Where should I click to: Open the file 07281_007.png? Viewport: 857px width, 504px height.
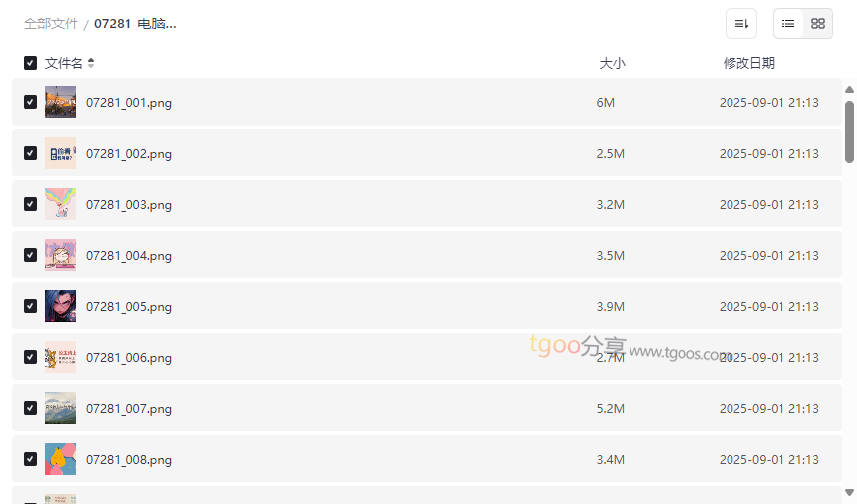coord(128,408)
